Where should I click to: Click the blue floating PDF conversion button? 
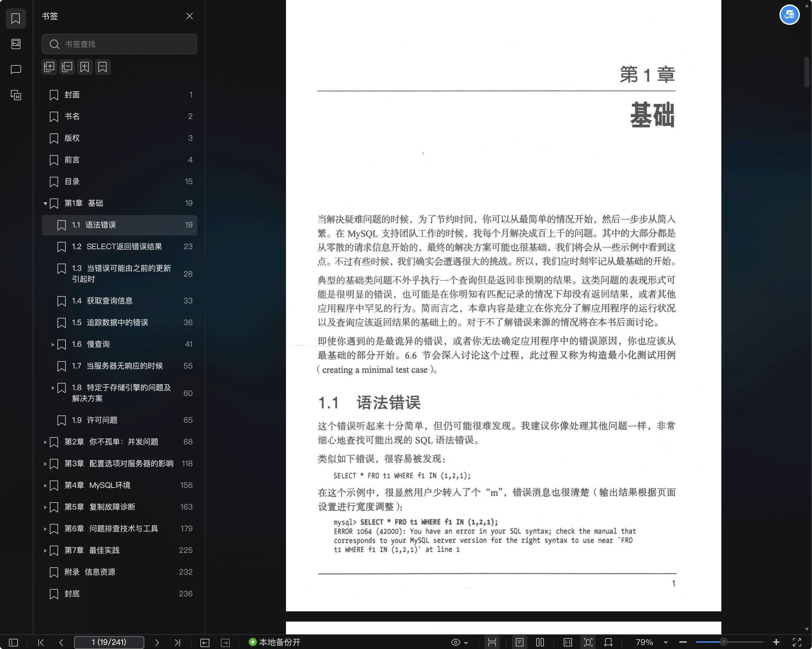tap(789, 15)
